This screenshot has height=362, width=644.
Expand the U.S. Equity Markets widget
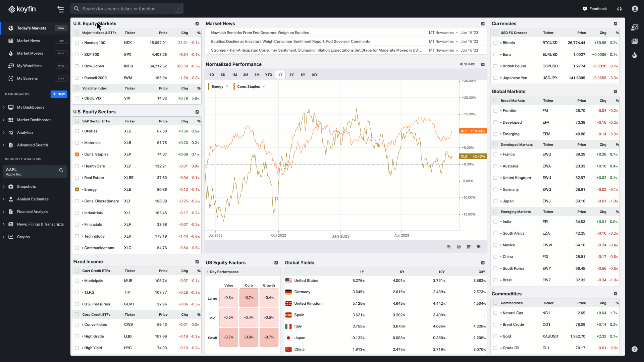point(197,24)
